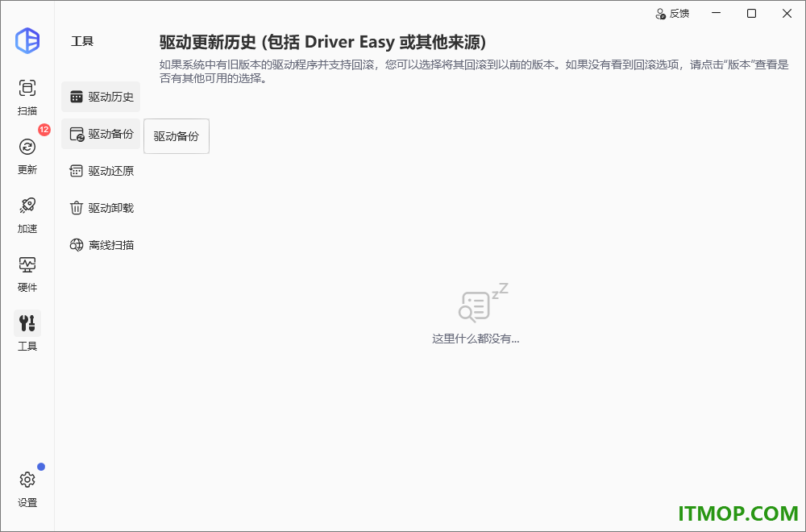Image resolution: width=806 pixels, height=532 pixels.
Task: Open the 硬件 hardware monitor section
Action: coord(27,273)
